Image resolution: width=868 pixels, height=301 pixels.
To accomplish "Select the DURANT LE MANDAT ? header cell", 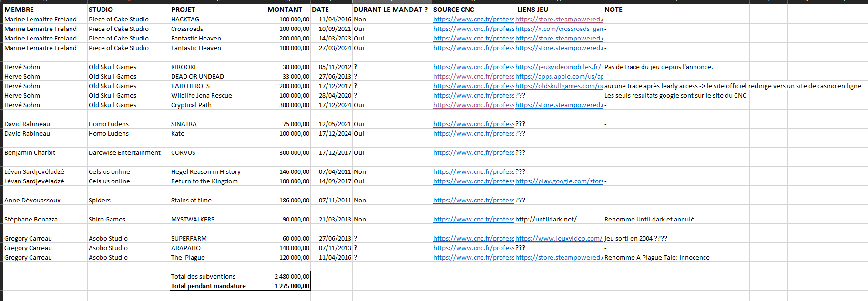I will coord(392,10).
